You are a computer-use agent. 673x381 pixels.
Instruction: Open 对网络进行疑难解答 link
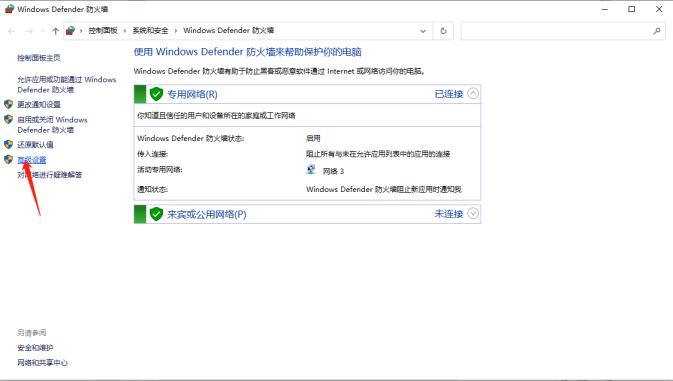(x=49, y=175)
